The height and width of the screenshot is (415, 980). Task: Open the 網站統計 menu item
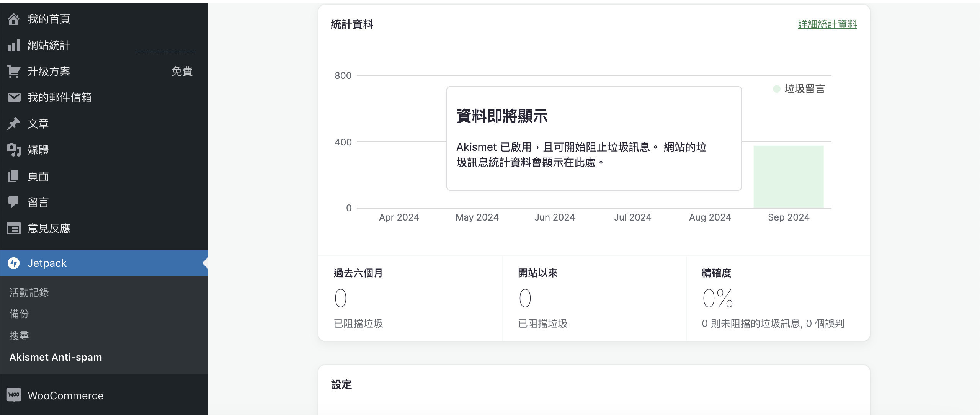(49, 45)
